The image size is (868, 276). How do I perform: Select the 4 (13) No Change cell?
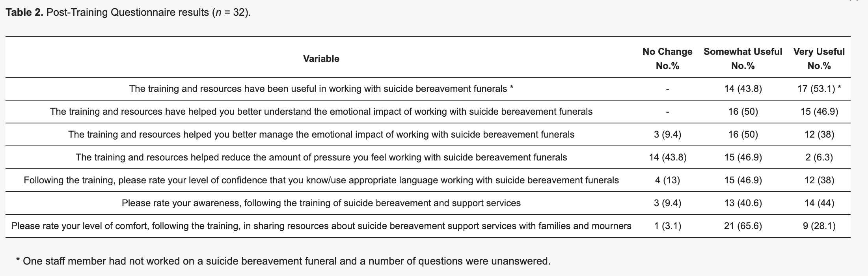click(x=667, y=180)
